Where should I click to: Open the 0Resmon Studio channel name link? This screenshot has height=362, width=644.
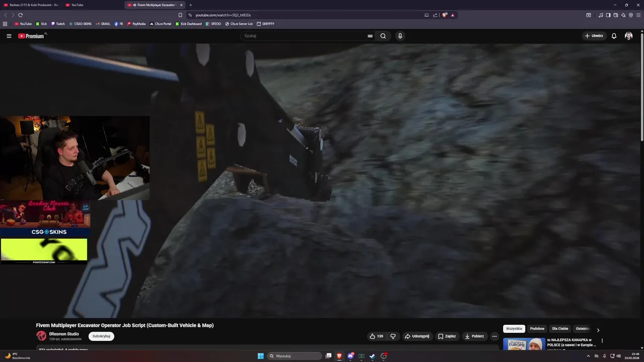[64, 334]
